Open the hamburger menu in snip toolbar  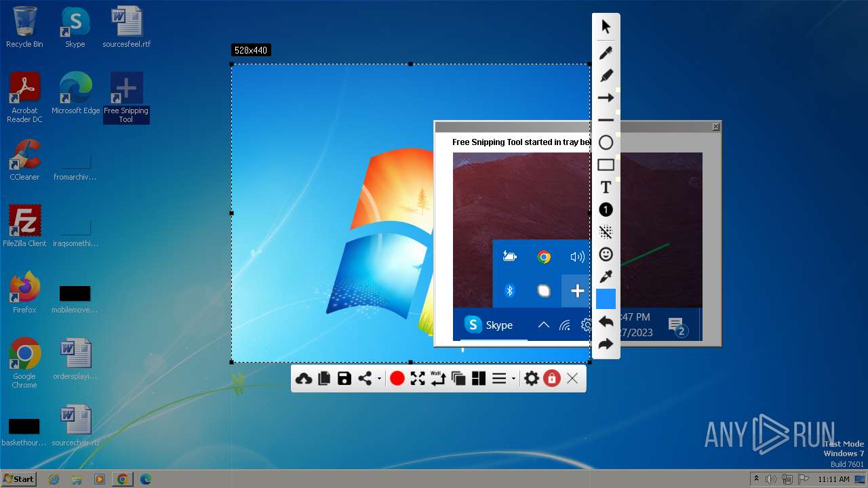click(499, 378)
